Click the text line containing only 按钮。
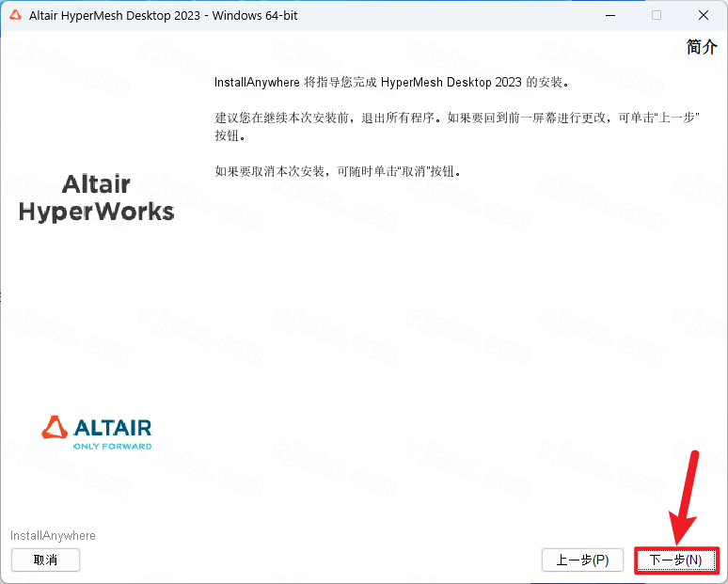 pyautogui.click(x=229, y=135)
